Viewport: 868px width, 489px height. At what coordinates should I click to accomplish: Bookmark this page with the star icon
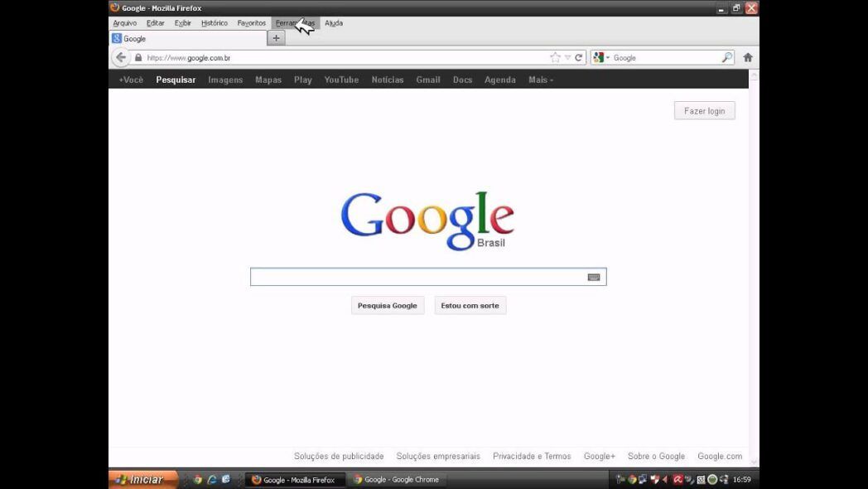(x=555, y=57)
